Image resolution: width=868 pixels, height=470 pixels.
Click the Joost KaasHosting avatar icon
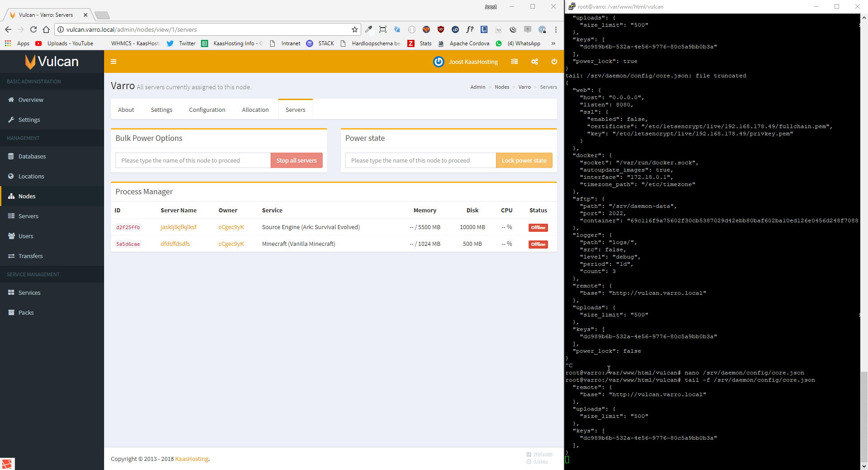(439, 62)
